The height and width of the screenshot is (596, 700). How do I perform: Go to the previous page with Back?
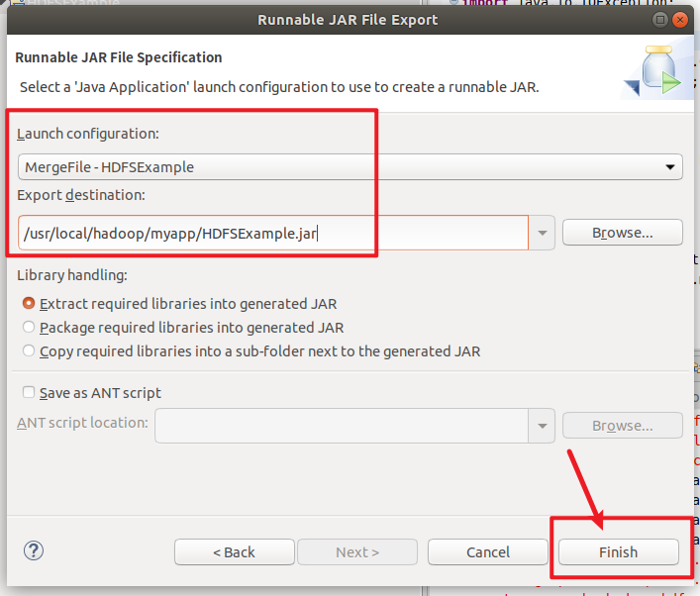(234, 551)
